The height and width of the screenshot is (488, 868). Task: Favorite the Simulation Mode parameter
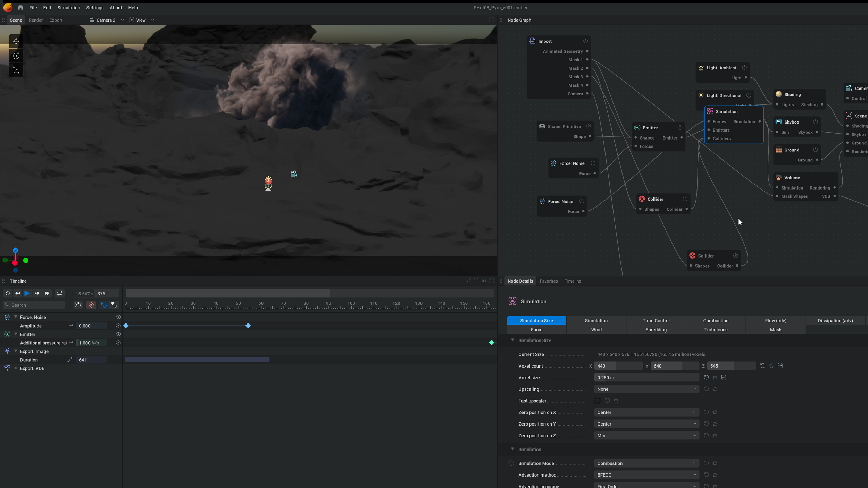pyautogui.click(x=715, y=463)
